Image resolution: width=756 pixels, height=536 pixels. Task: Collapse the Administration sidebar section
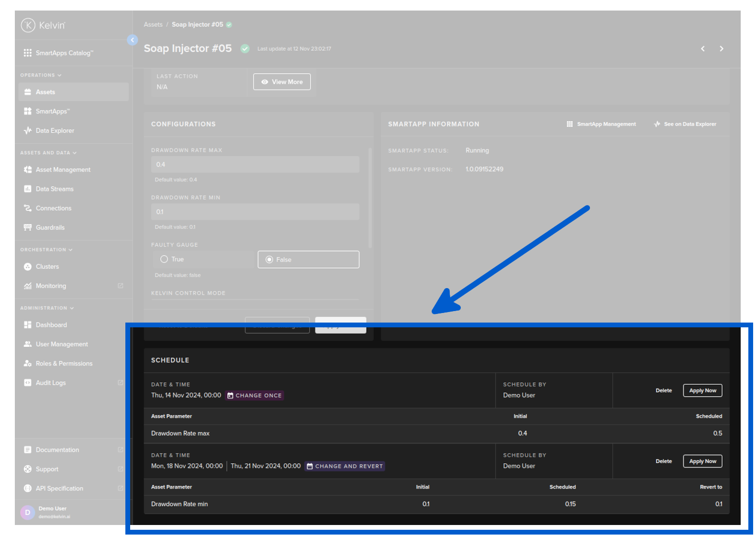pyautogui.click(x=47, y=308)
